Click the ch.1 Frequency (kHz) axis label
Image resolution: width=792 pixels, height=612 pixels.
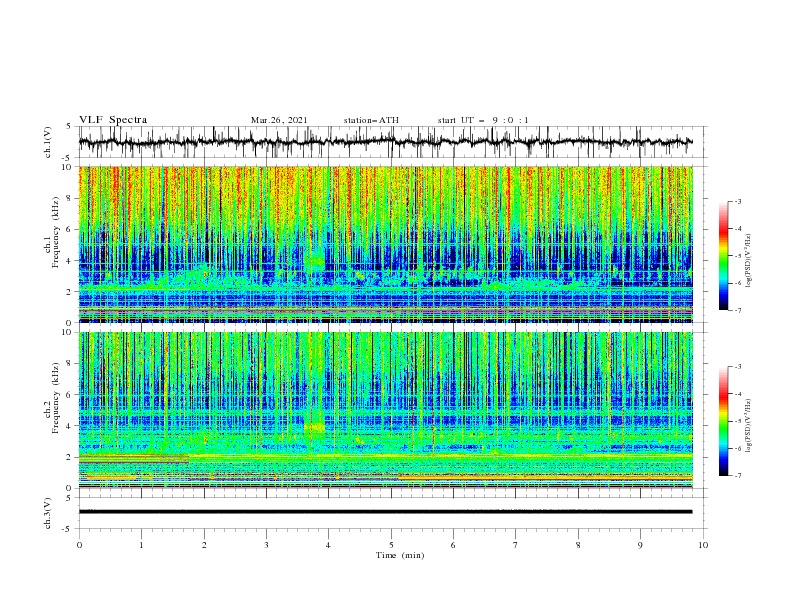(x=53, y=233)
